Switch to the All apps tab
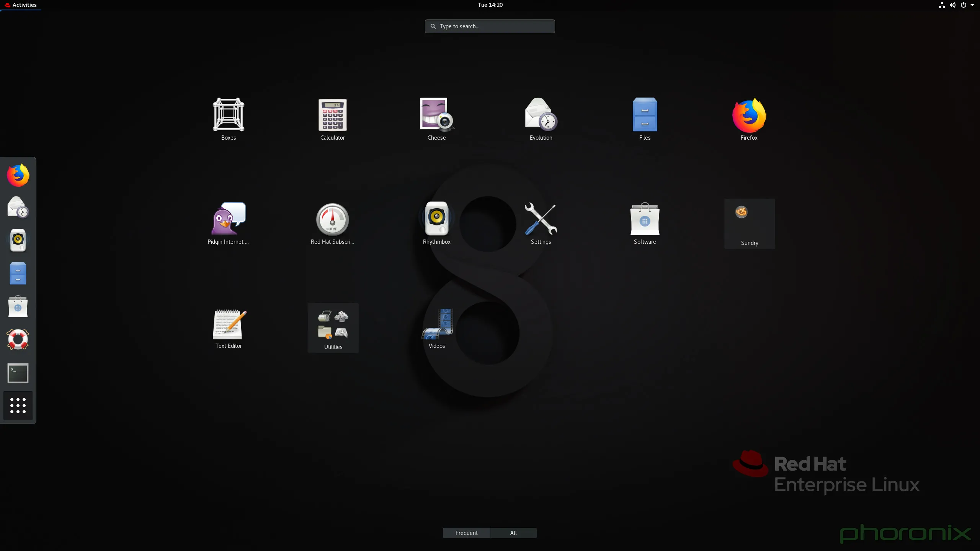980x551 pixels. tap(513, 532)
